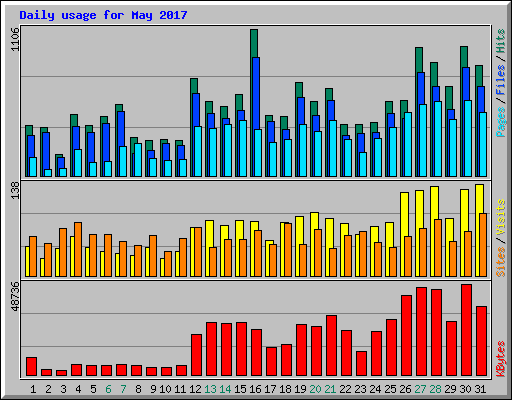Click the cyan Pages bar for day 28
The image size is (512, 400).
pos(438,139)
